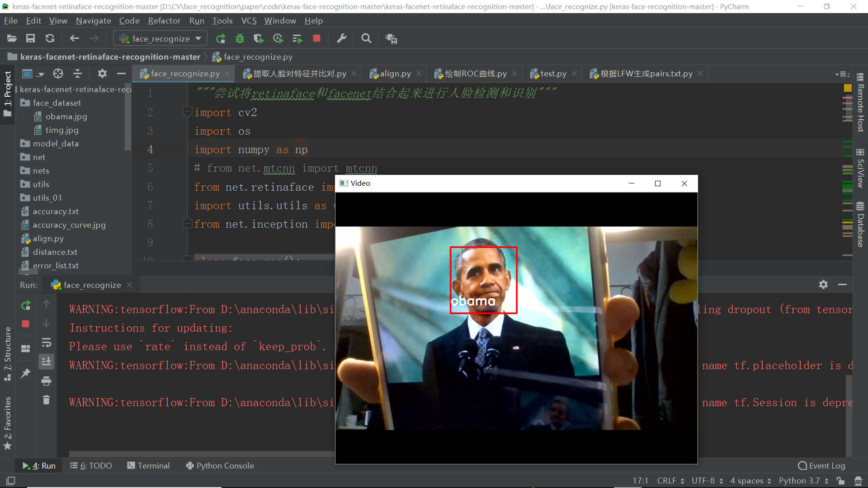868x488 pixels.
Task: Click the Save All disk icon
Action: [30, 39]
